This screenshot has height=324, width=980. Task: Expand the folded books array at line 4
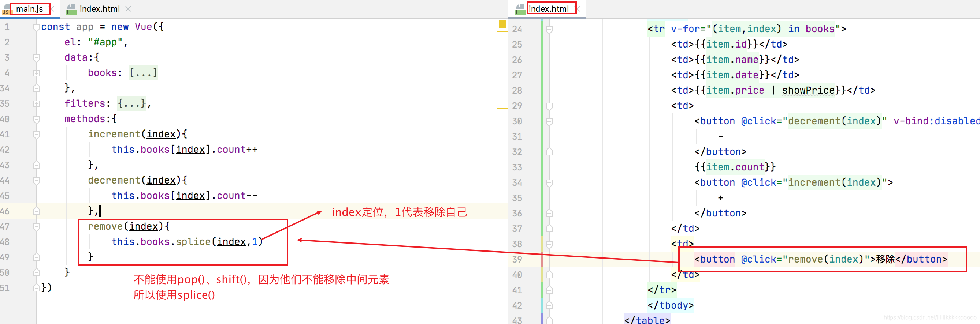click(x=37, y=73)
